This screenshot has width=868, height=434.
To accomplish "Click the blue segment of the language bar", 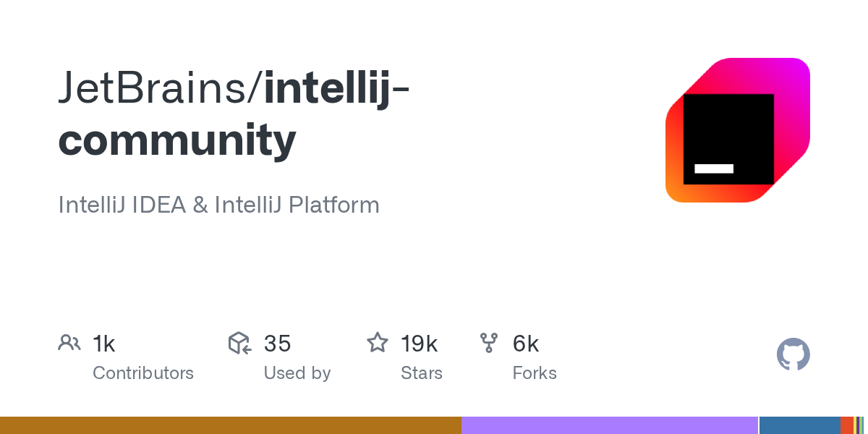I will pos(799,425).
